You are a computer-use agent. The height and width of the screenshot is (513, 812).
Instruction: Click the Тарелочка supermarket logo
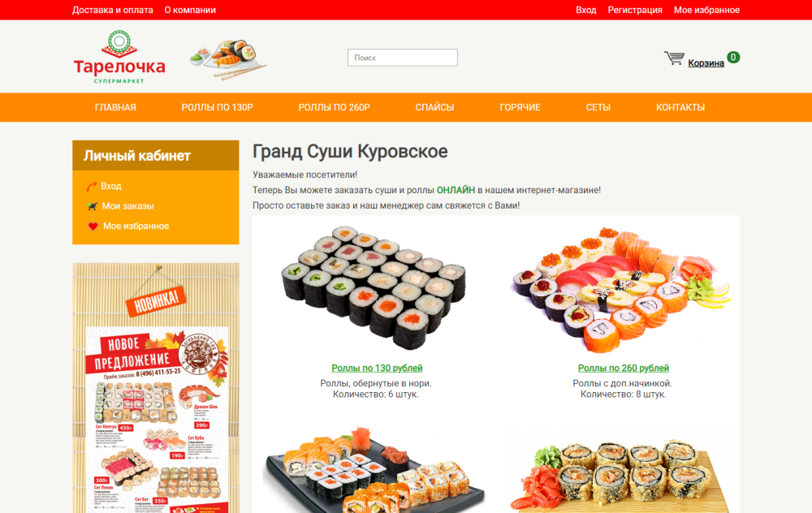coord(119,57)
